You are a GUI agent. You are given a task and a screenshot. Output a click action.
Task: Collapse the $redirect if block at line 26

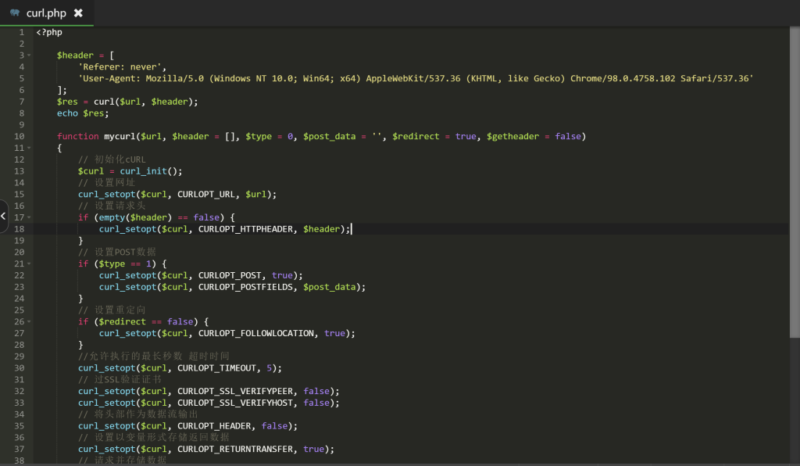point(30,321)
